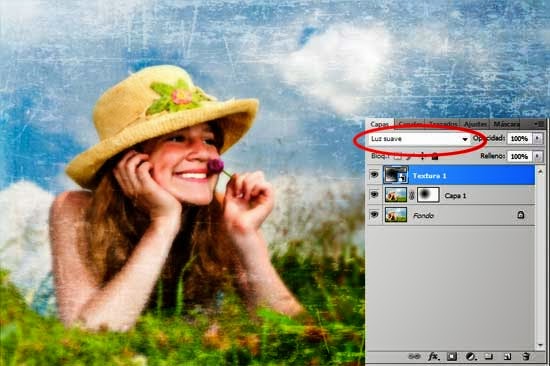Select the Capa 1 layer thumbnail

(396, 195)
